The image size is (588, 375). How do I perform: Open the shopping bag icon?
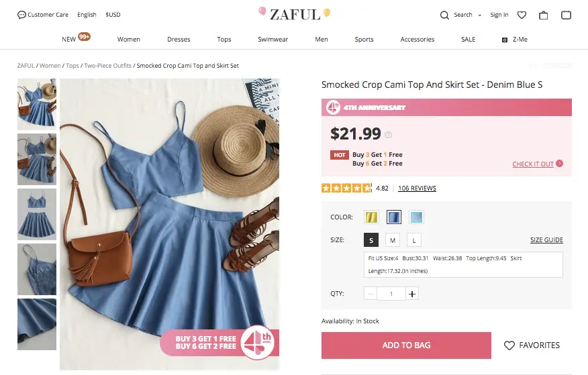(x=544, y=15)
